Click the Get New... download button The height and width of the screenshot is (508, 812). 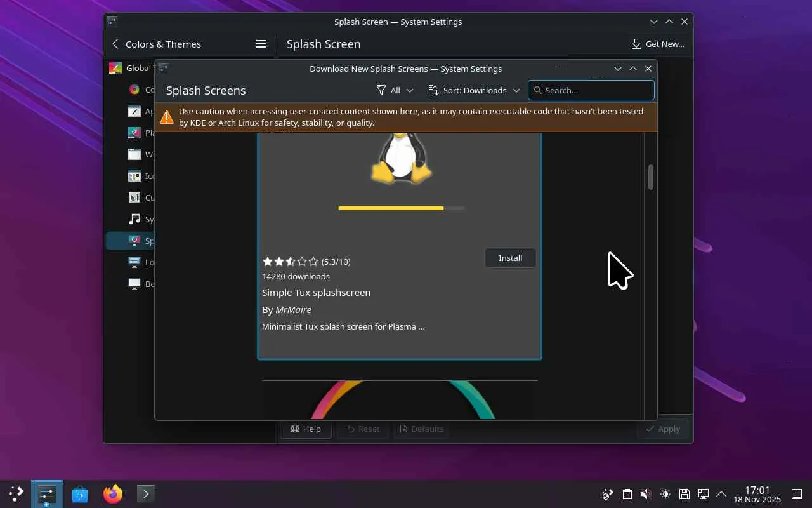(658, 44)
